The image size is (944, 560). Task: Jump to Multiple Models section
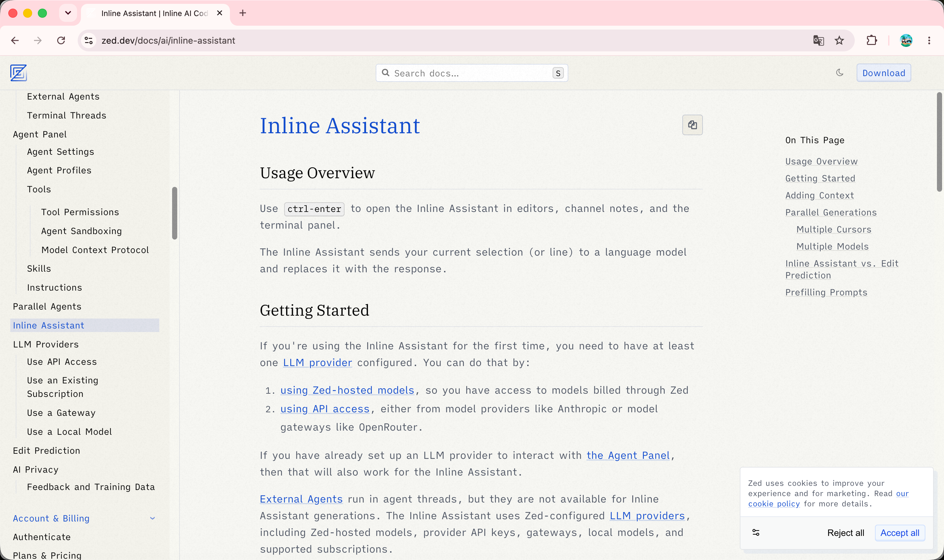click(x=832, y=246)
